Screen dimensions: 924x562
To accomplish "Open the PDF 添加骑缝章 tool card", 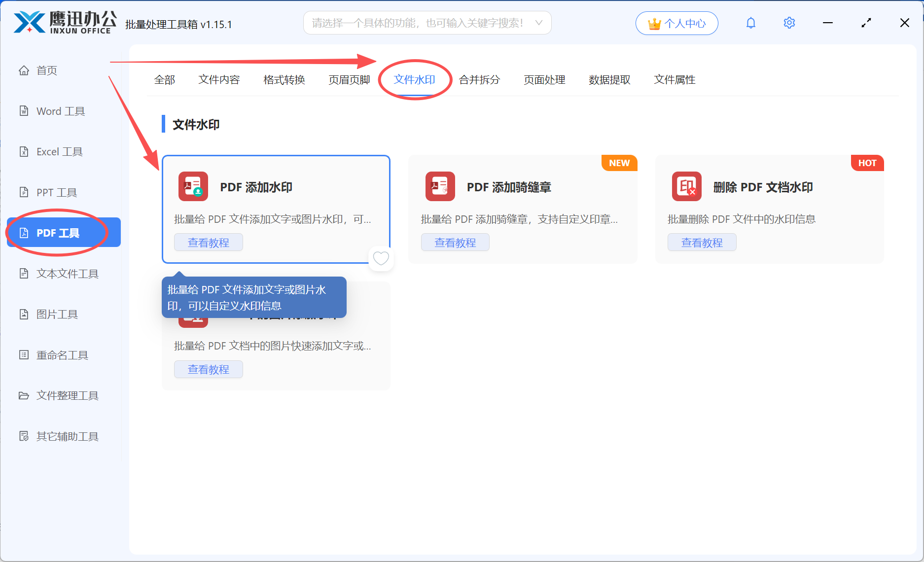I will [x=523, y=210].
